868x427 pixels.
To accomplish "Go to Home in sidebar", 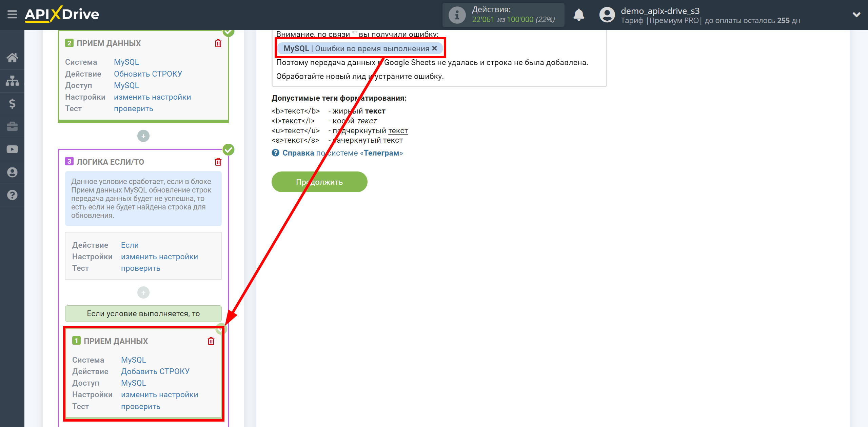I will (x=12, y=58).
